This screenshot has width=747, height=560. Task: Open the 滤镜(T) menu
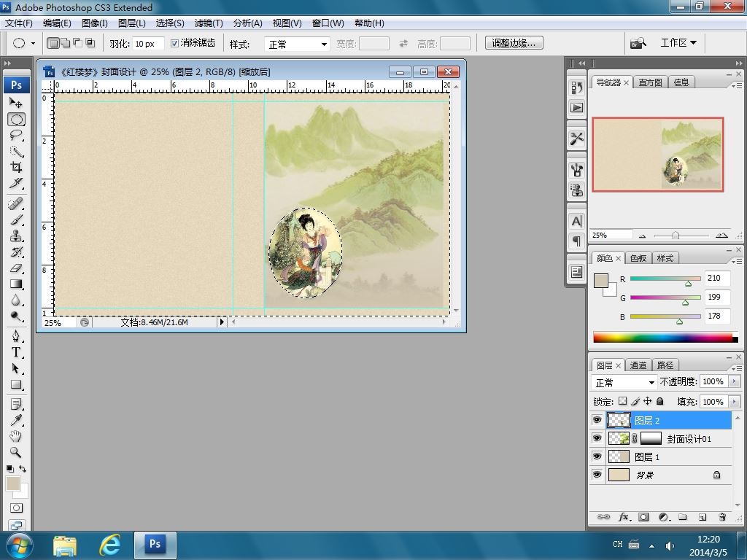click(209, 23)
